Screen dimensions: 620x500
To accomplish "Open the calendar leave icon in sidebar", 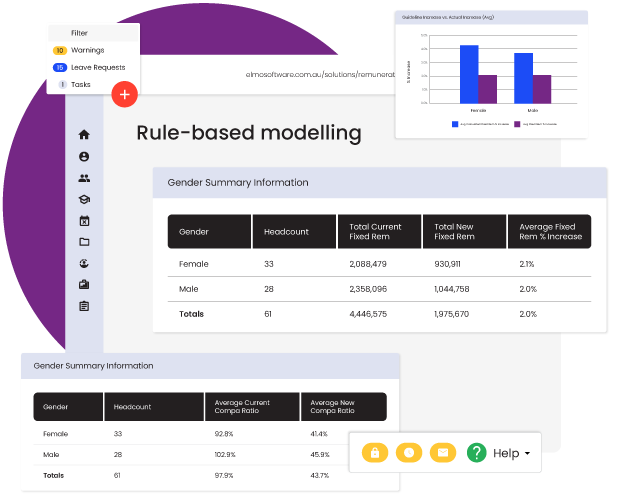I will 84,221.
